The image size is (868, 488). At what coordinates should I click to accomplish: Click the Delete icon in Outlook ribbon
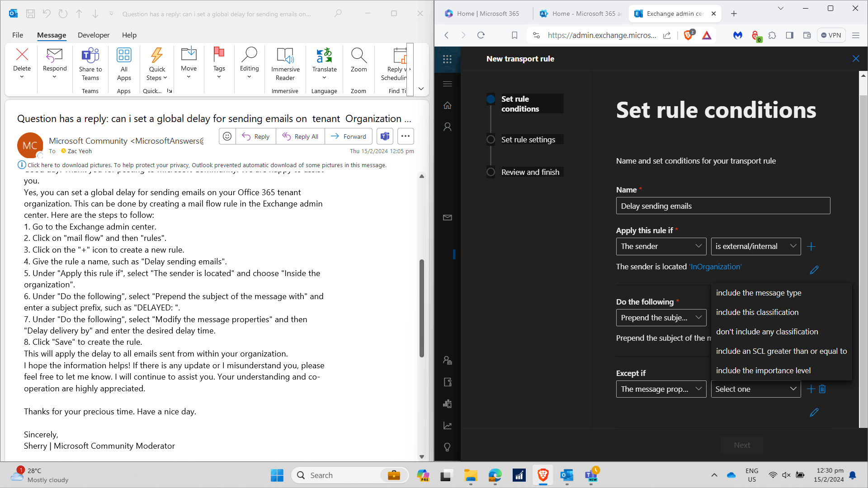tap(22, 55)
